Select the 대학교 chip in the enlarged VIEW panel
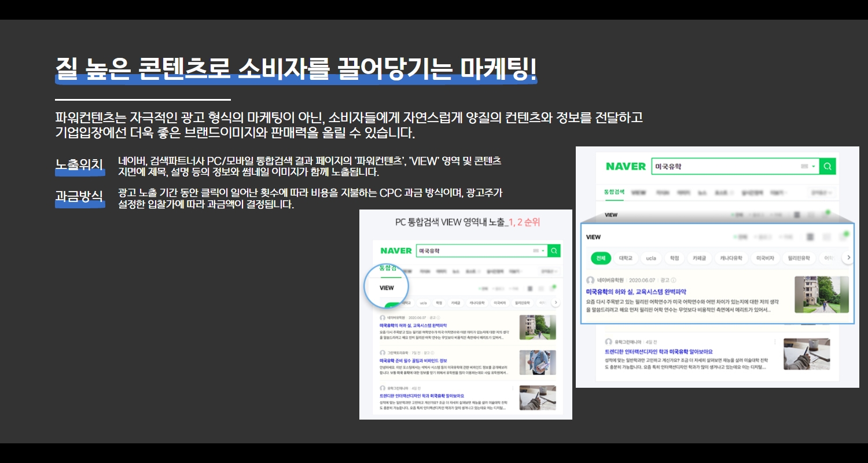The height and width of the screenshot is (463, 868). tap(626, 258)
